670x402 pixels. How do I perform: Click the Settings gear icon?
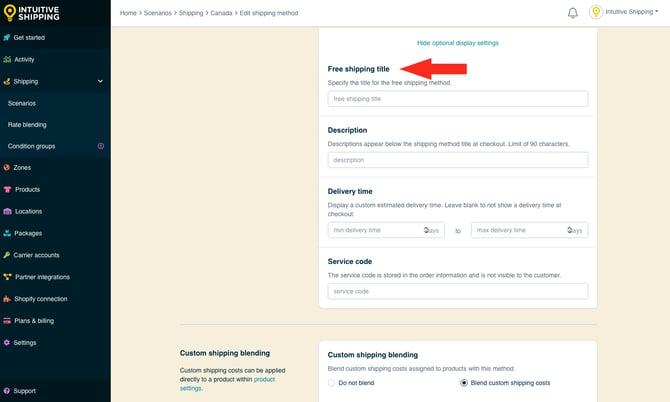tap(6, 343)
